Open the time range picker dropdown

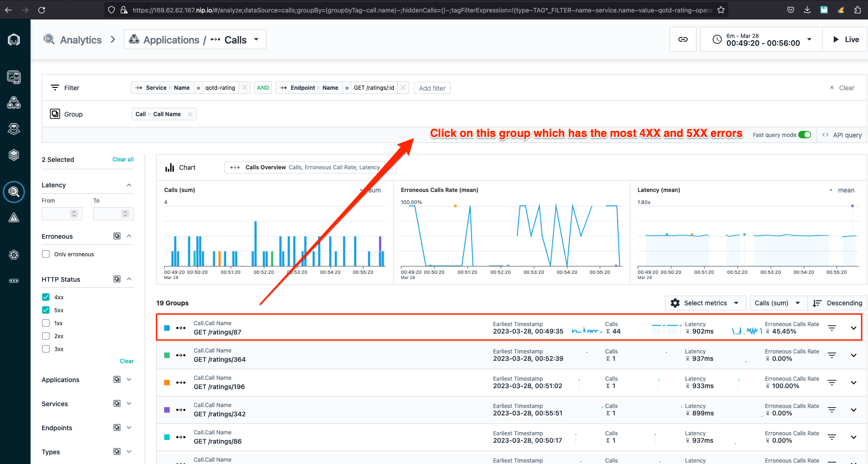pos(761,39)
